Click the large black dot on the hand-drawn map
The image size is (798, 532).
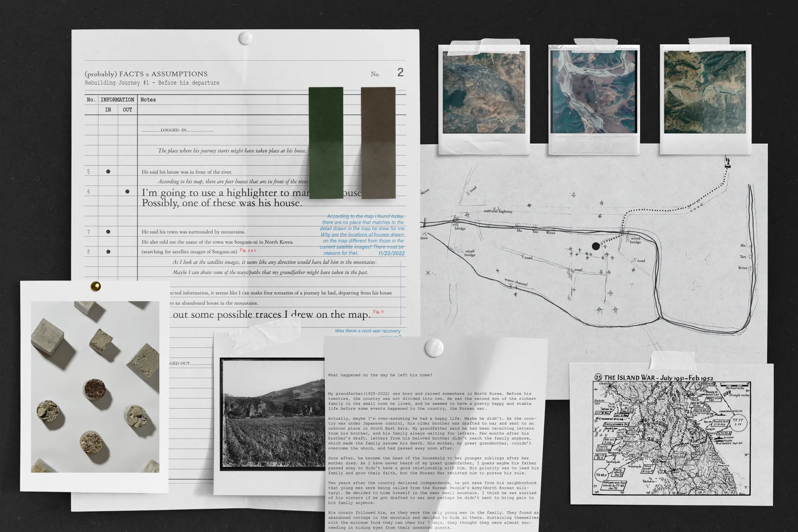596,246
